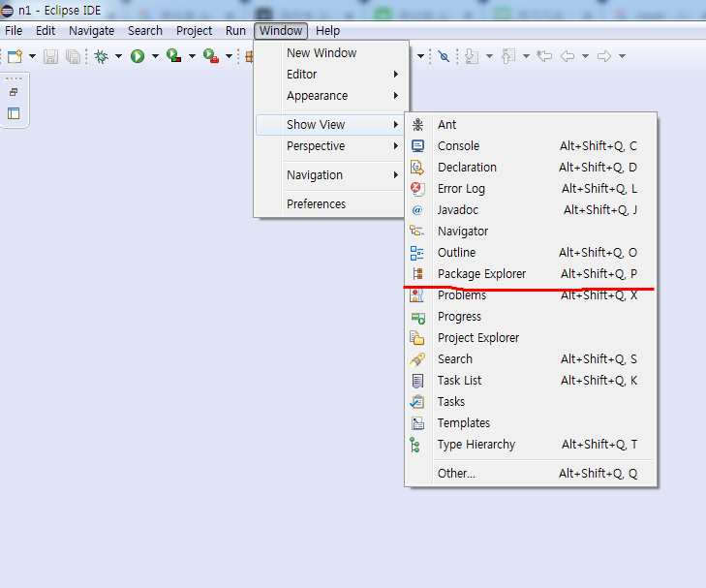Open the Project menu
The image size is (706, 588).
[x=194, y=31]
